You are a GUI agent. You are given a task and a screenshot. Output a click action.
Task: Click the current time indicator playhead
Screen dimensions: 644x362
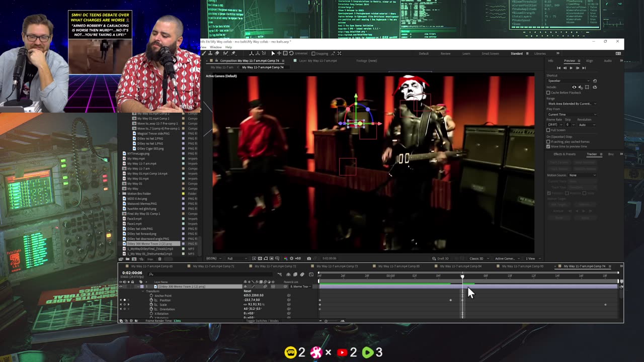[x=462, y=276]
